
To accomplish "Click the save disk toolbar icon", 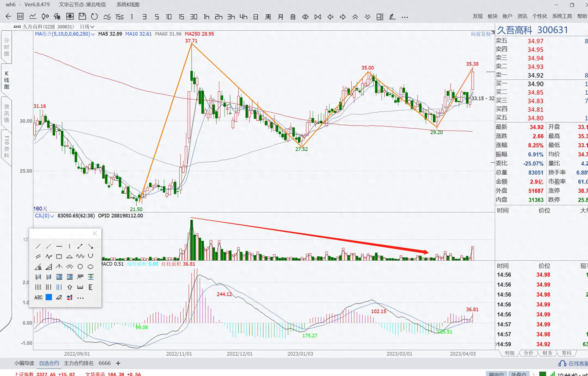I will click(x=82, y=17).
